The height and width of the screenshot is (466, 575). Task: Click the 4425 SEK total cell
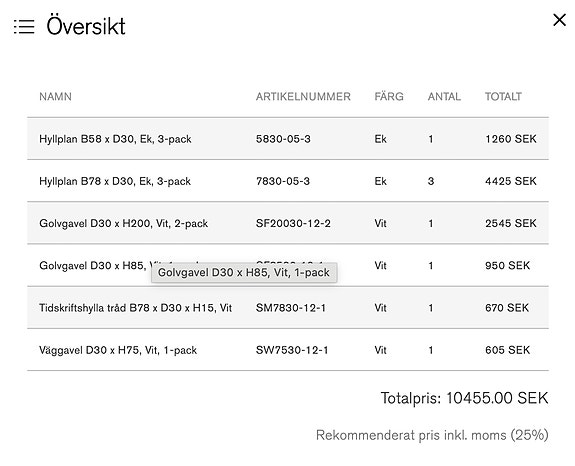(510, 181)
